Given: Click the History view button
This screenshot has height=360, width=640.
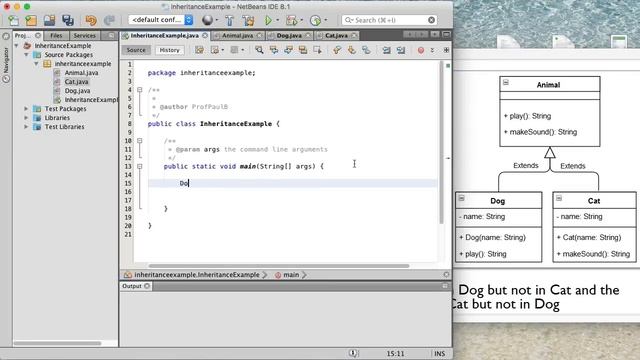Looking at the screenshot, I should coord(169,50).
